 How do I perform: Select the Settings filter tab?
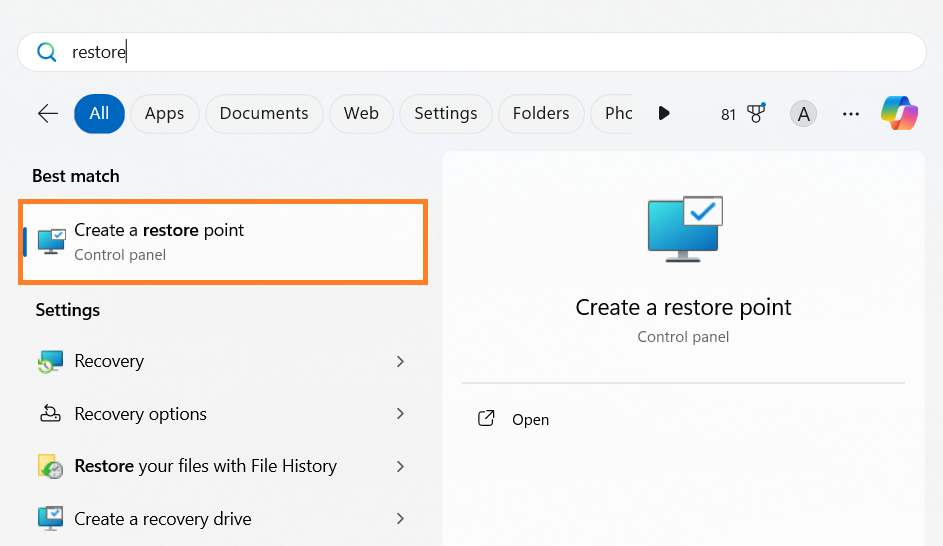pos(445,114)
